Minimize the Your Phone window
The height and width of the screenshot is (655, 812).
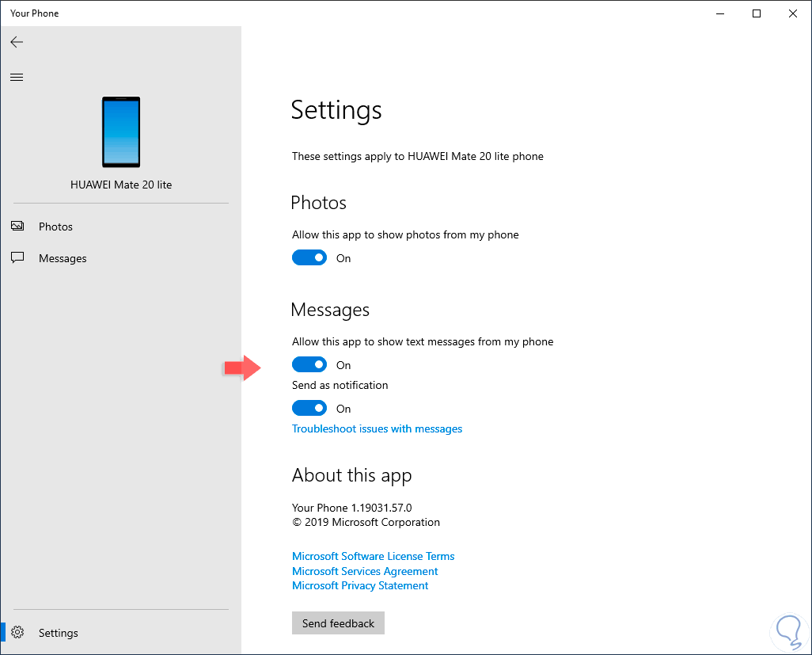[x=720, y=13]
